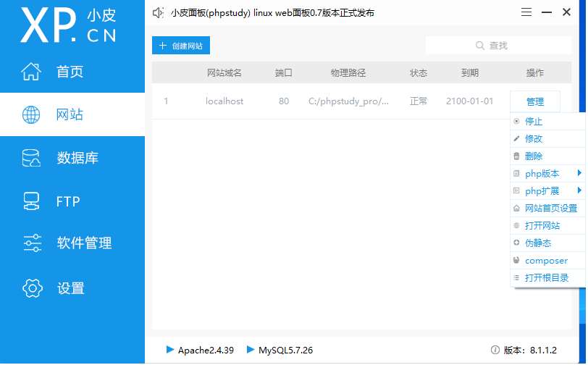This screenshot has width=588, height=365.
Task: Click the MySQL5.7.26 status label
Action: (285, 351)
